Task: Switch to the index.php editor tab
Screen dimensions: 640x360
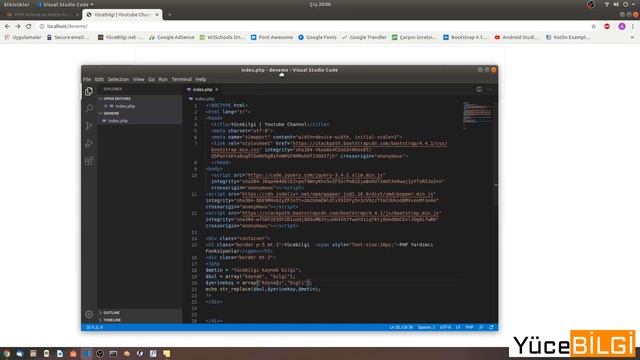Action: click(x=202, y=89)
